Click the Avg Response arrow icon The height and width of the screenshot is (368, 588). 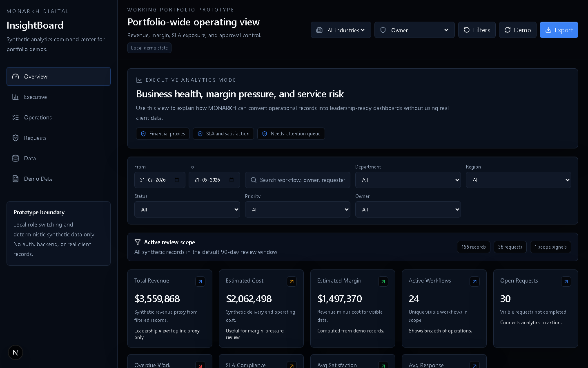pos(474,365)
